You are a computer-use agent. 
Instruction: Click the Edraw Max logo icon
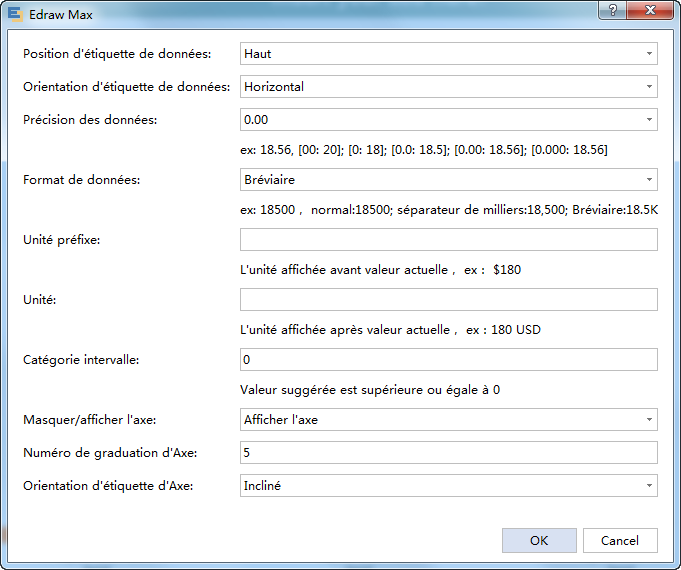tap(15, 14)
